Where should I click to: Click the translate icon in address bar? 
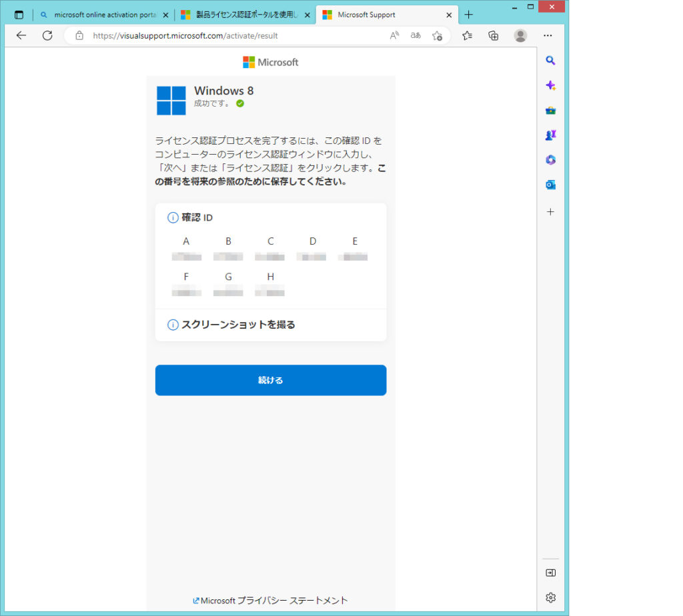416,36
